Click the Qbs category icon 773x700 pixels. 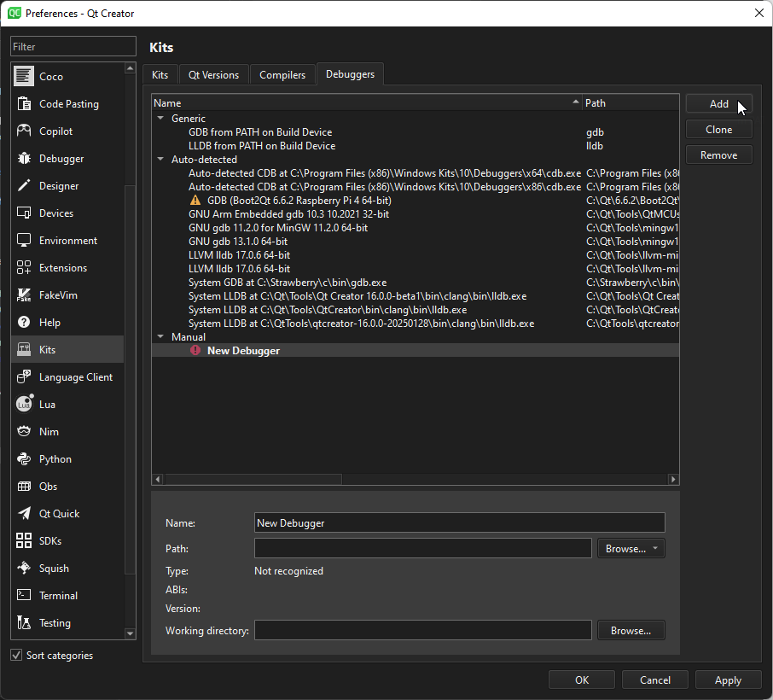(x=24, y=486)
